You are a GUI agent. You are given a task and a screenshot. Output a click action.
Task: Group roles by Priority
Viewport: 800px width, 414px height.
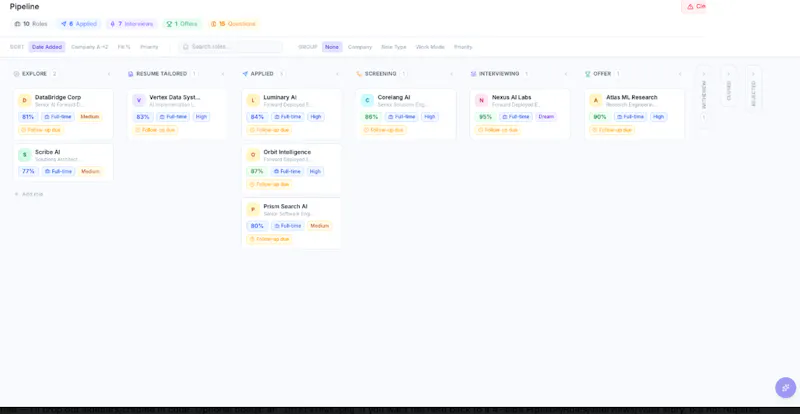463,47
